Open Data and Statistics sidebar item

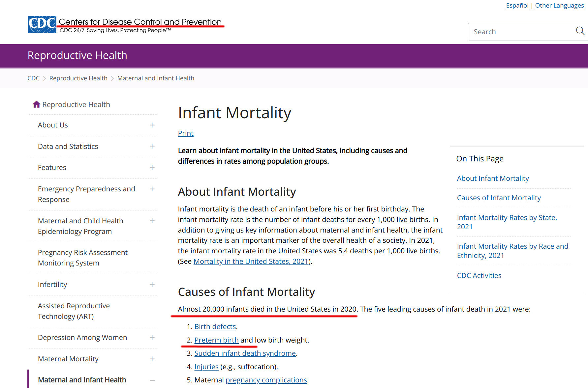[x=68, y=146]
